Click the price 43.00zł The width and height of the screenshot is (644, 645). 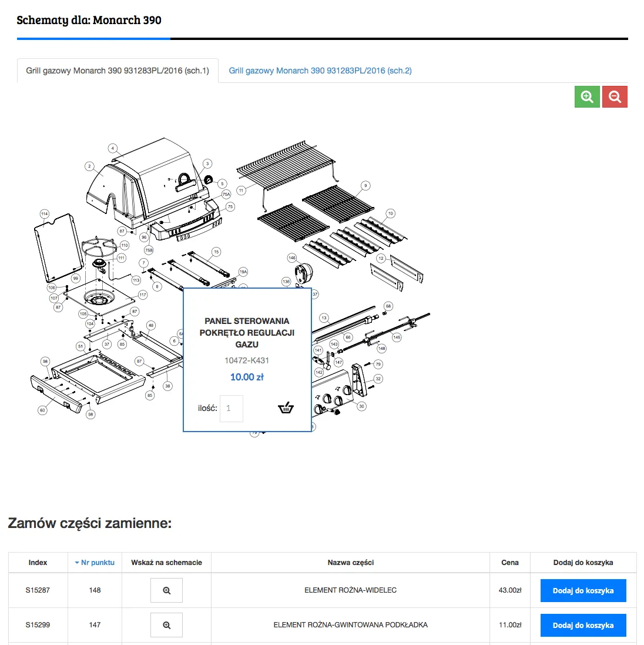click(x=510, y=590)
